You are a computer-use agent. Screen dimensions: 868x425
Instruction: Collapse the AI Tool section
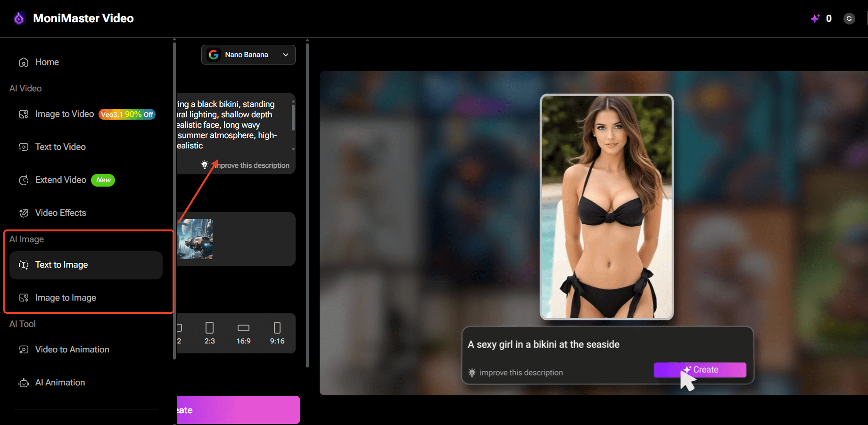(x=22, y=324)
